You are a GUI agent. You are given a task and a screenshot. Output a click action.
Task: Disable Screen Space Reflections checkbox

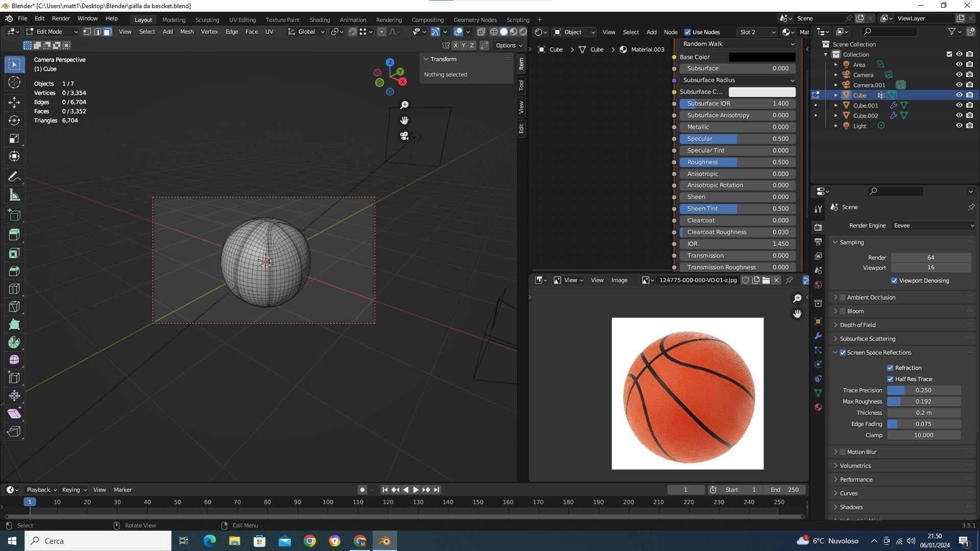coord(843,353)
